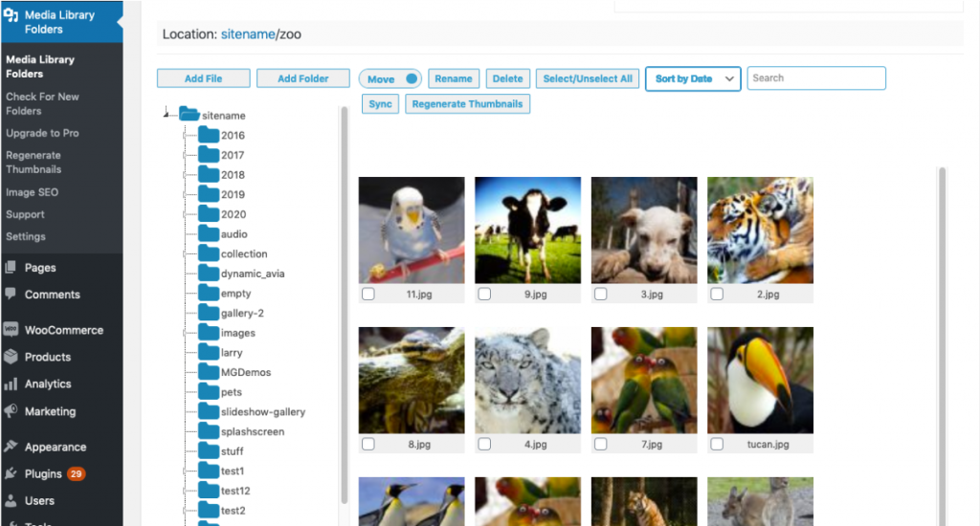Click the Media Library Folders camera icon

click(11, 15)
